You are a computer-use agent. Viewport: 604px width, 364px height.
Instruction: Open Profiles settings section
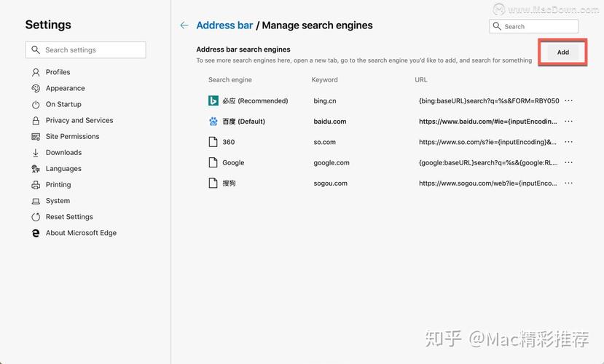(58, 72)
